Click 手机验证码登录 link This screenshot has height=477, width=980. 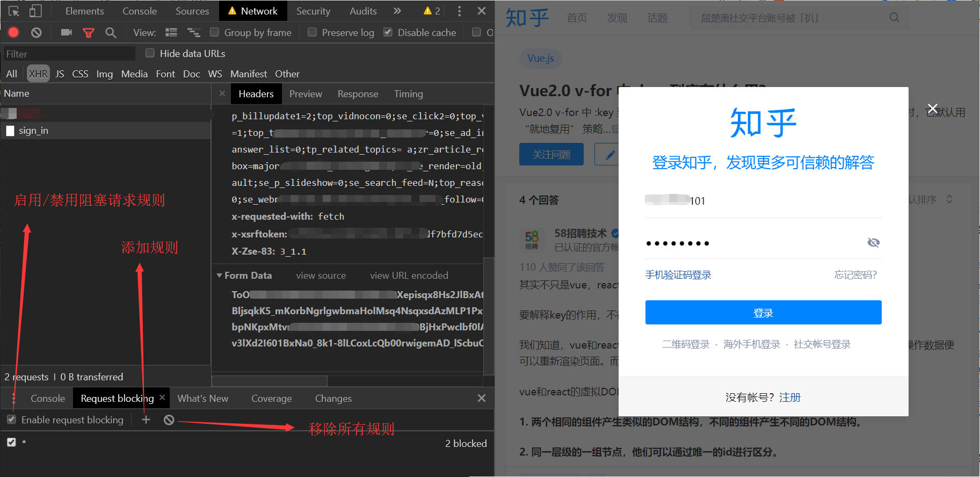point(678,274)
